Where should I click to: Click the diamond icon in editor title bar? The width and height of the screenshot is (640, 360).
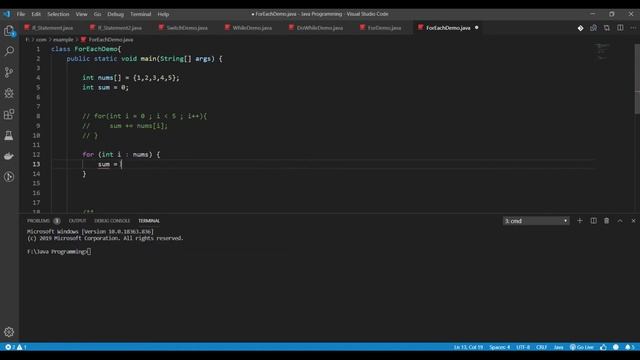tap(580, 28)
